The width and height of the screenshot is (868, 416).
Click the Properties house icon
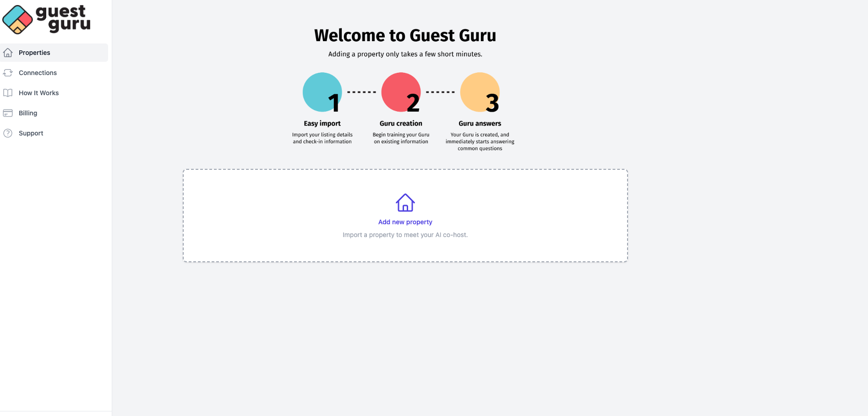(8, 53)
